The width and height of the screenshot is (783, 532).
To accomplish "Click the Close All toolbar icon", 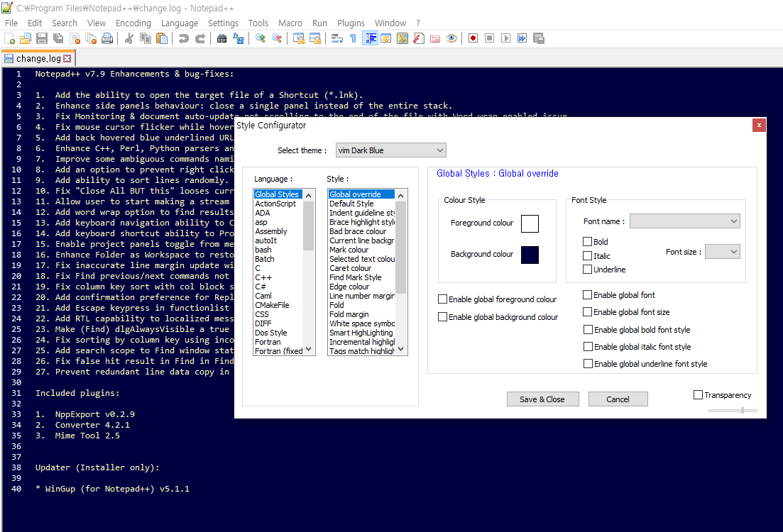I will (91, 38).
